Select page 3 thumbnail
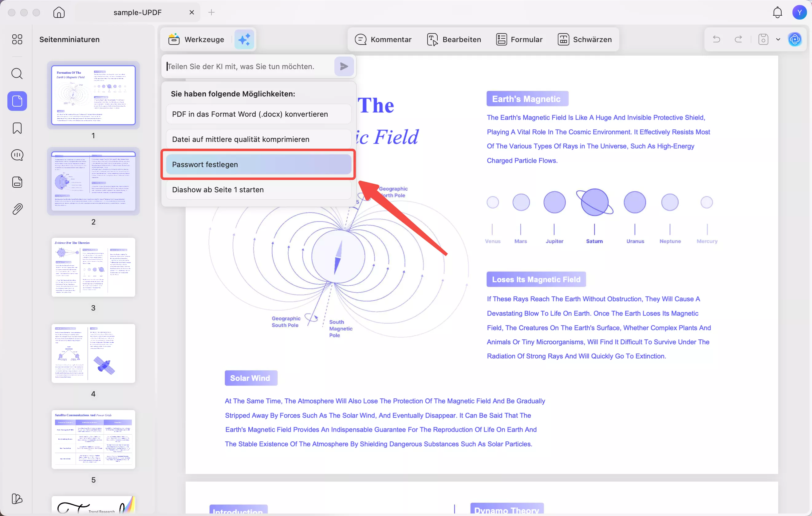812x516 pixels. [x=93, y=267]
